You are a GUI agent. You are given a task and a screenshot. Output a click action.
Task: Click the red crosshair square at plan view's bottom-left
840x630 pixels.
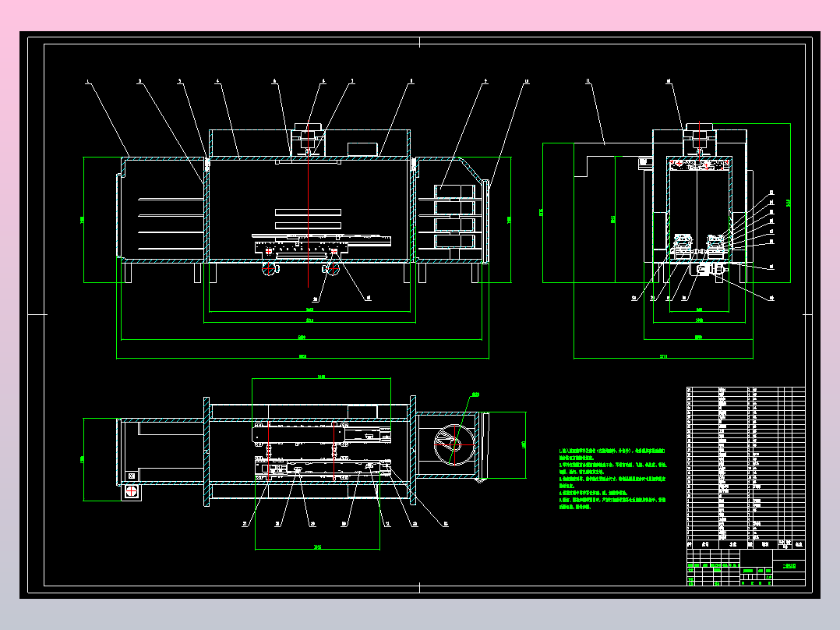click(x=132, y=490)
